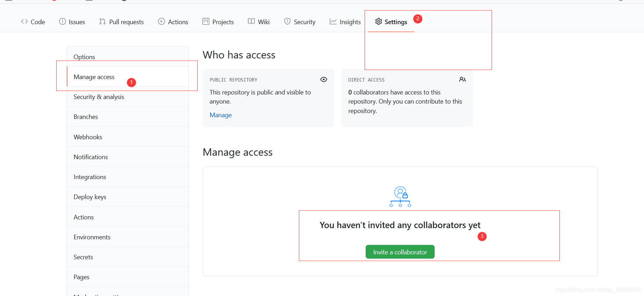
Task: Click the Security shield icon
Action: click(x=287, y=22)
